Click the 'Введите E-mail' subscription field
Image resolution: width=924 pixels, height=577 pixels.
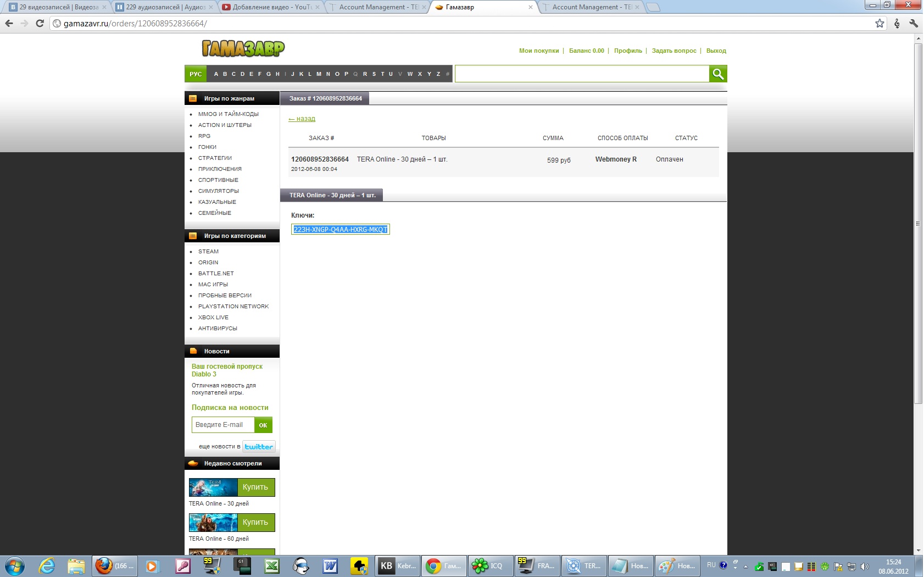click(x=222, y=425)
